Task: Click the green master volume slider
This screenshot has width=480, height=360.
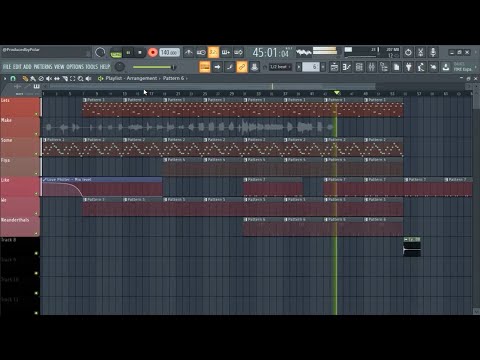Action: pyautogui.click(x=154, y=67)
